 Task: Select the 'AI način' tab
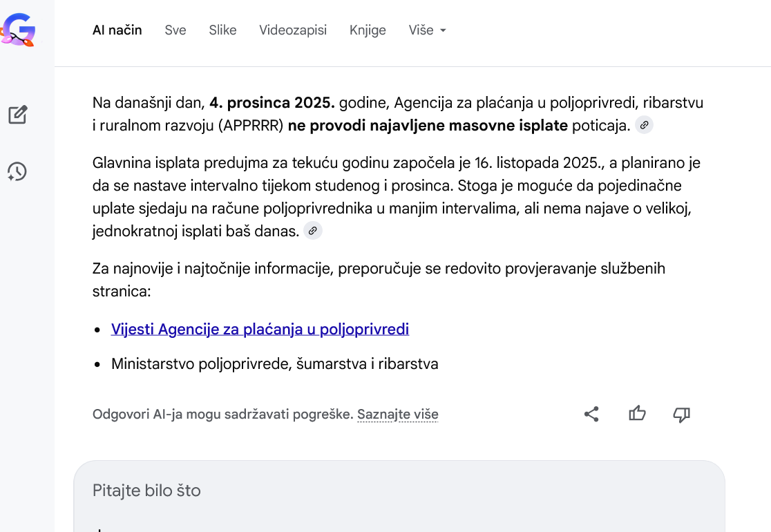[x=117, y=30]
